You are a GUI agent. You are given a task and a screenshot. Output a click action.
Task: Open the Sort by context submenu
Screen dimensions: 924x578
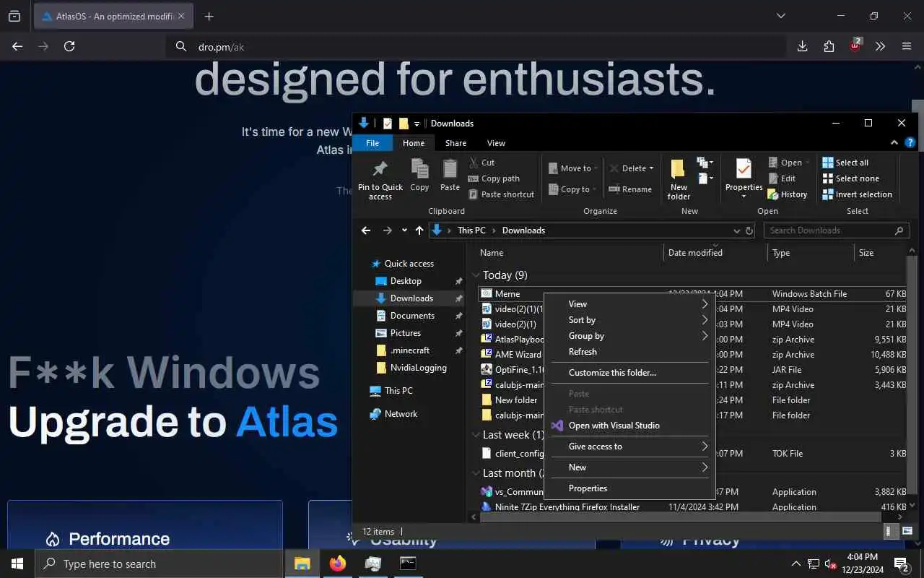click(x=629, y=320)
